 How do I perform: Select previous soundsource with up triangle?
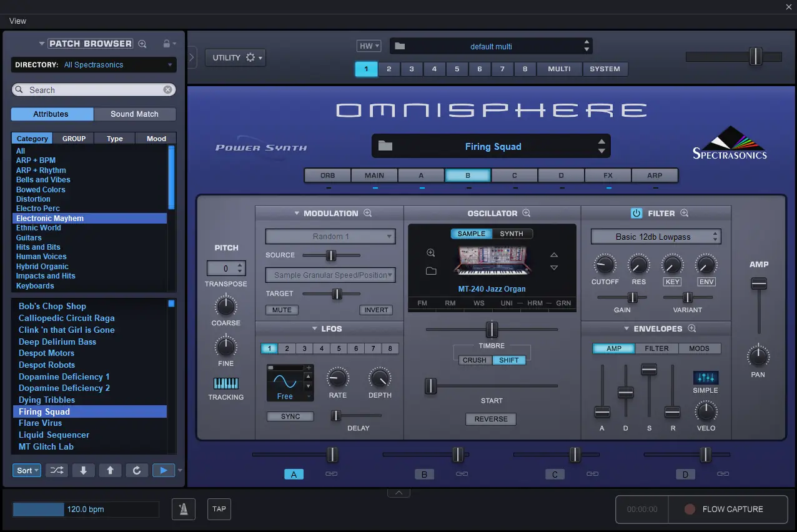pyautogui.click(x=554, y=255)
